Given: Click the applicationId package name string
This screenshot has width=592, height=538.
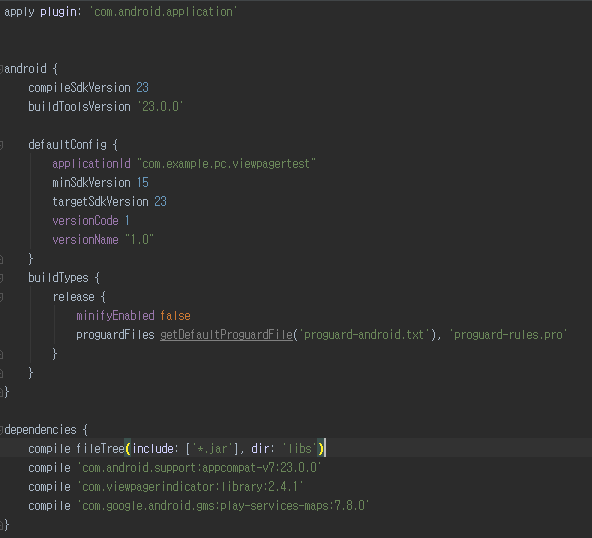Looking at the screenshot, I should (x=227, y=164).
